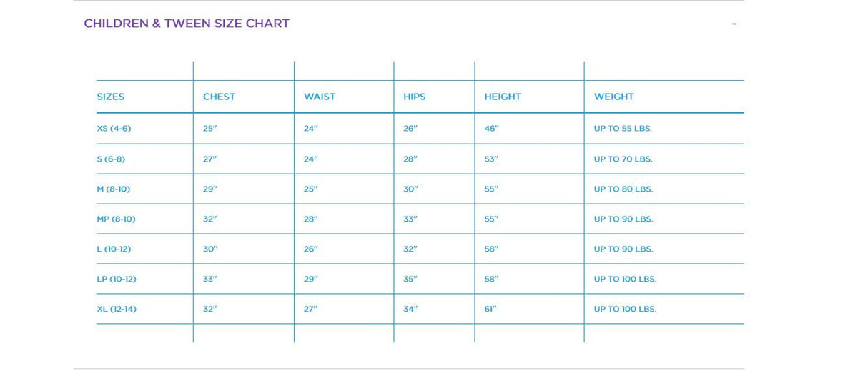868x371 pixels.
Task: Click the CHEST column header
Action: [x=219, y=97]
